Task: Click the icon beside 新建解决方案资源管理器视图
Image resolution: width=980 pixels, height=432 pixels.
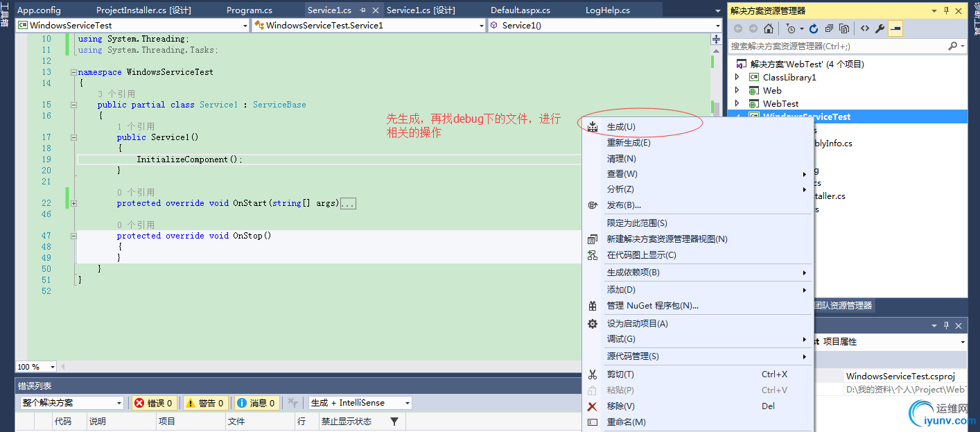Action: tap(593, 239)
